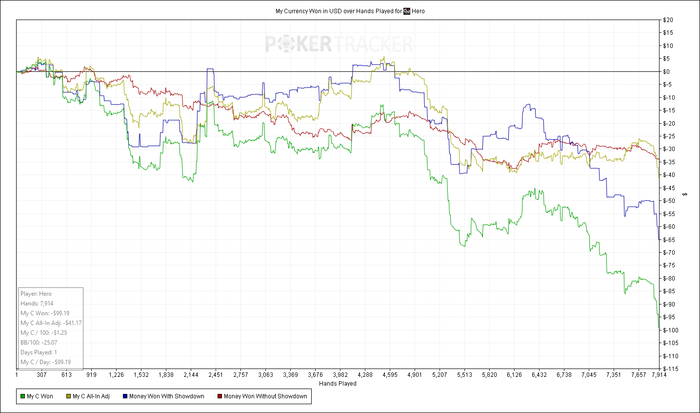
Task: Click the Days Played: 1 summary line
Action: click(x=39, y=352)
